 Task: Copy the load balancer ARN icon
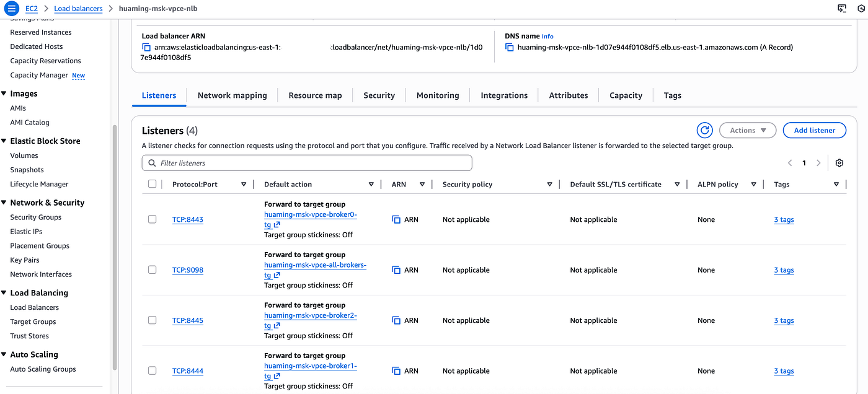click(x=146, y=47)
